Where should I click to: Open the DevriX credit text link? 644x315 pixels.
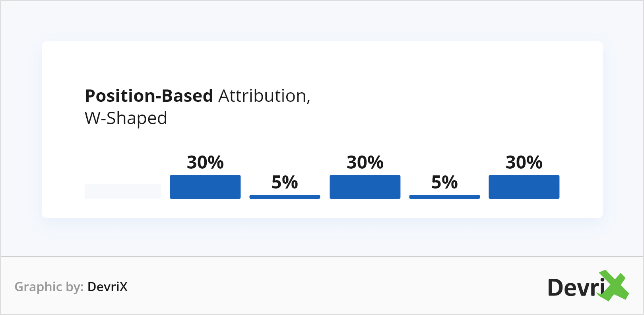107,287
